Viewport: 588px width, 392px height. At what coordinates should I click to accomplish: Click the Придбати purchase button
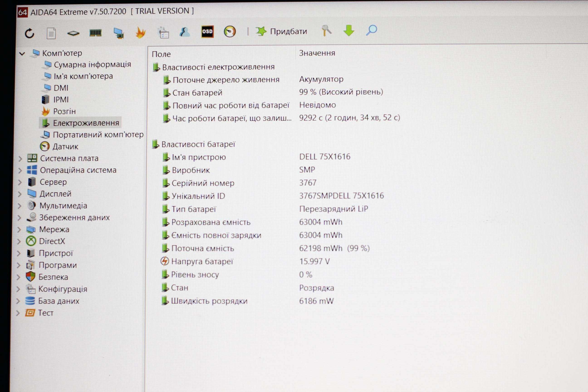pyautogui.click(x=281, y=31)
